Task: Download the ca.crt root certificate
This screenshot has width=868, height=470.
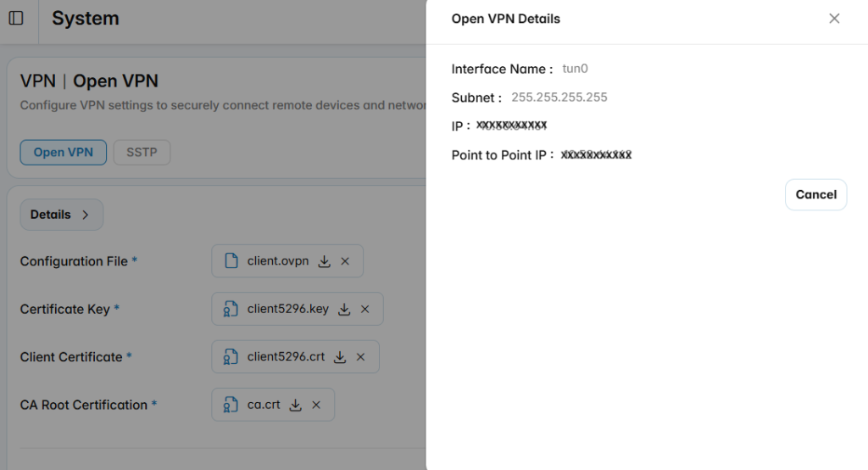Action: click(296, 406)
